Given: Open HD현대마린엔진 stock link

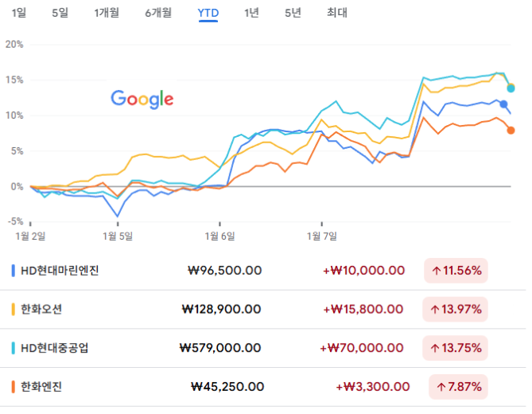Looking at the screenshot, I should click(60, 271).
